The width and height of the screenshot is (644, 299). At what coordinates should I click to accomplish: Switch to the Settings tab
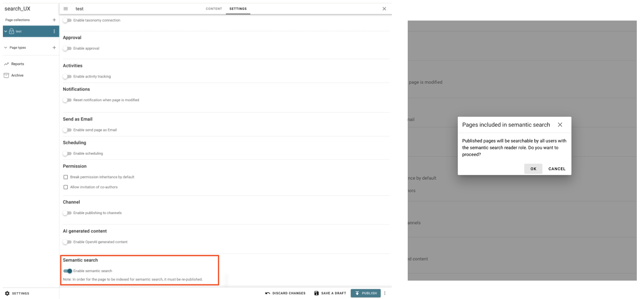pyautogui.click(x=238, y=9)
